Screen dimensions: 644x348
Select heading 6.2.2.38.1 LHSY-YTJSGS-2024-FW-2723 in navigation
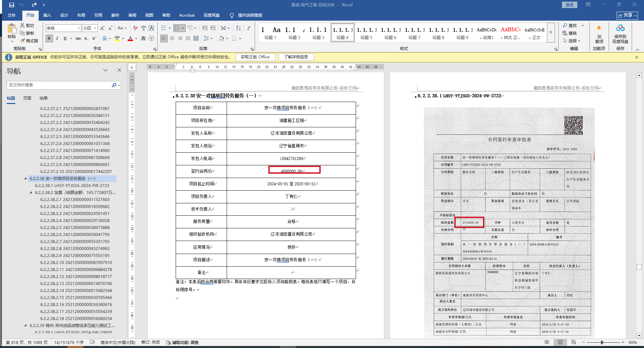click(x=72, y=186)
